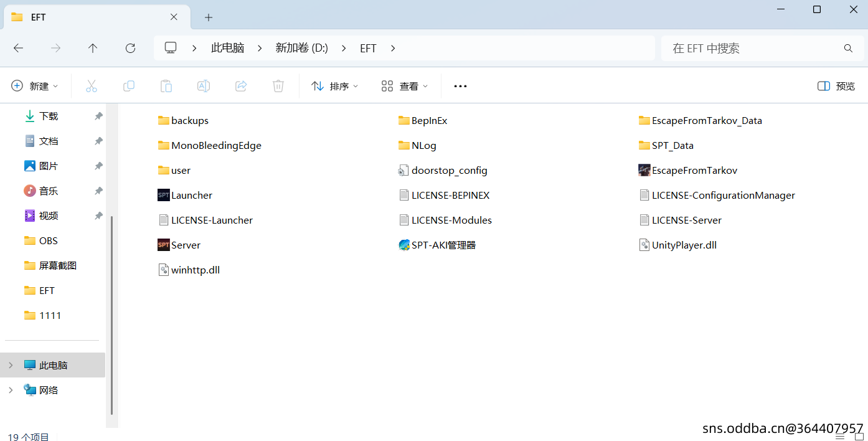This screenshot has height=441, width=868.
Task: Expand 网络 in navigation pane
Action: click(x=11, y=390)
